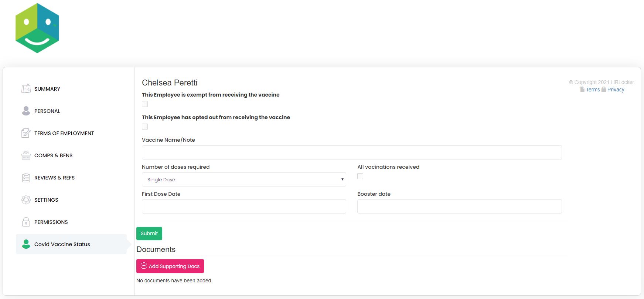This screenshot has height=299, width=644.
Task: Click the Personal person icon
Action: click(26, 111)
